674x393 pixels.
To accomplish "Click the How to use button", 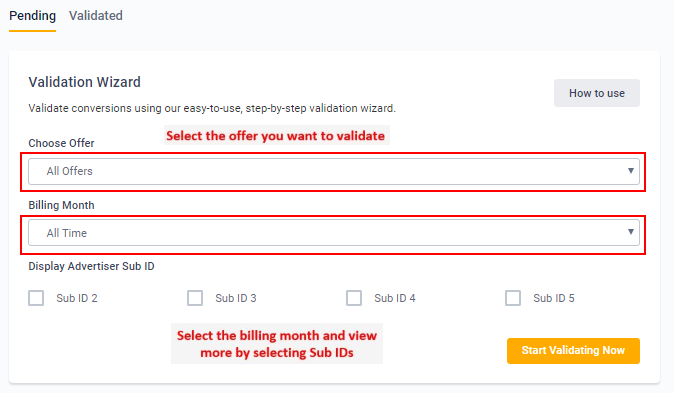I will [597, 93].
